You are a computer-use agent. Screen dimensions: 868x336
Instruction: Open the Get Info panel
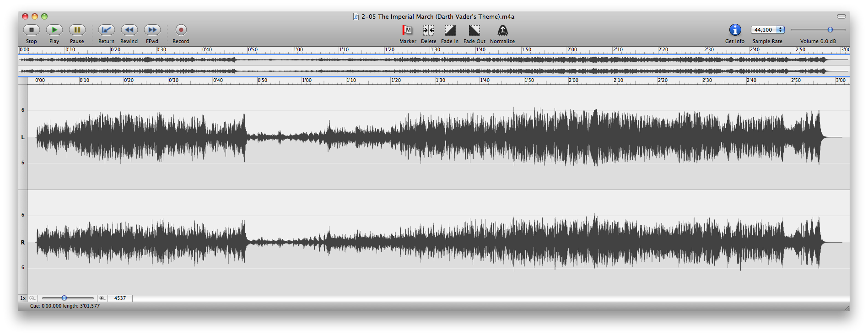[x=735, y=30]
